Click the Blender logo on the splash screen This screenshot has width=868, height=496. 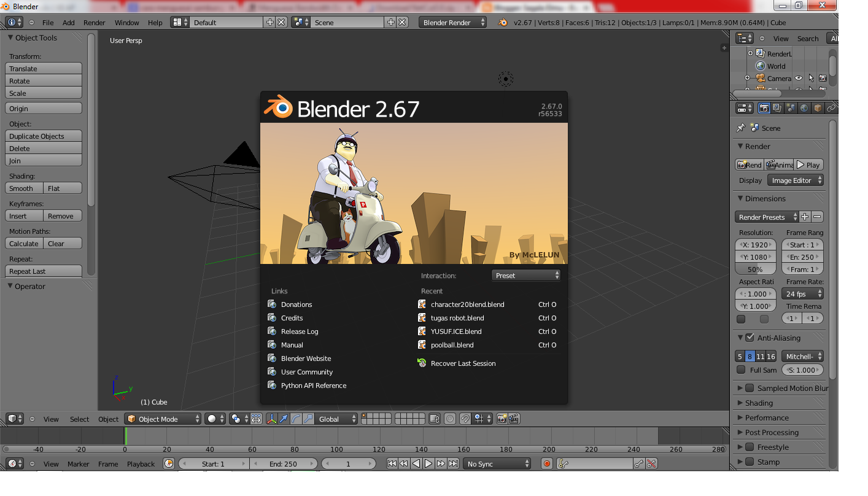[x=278, y=107]
